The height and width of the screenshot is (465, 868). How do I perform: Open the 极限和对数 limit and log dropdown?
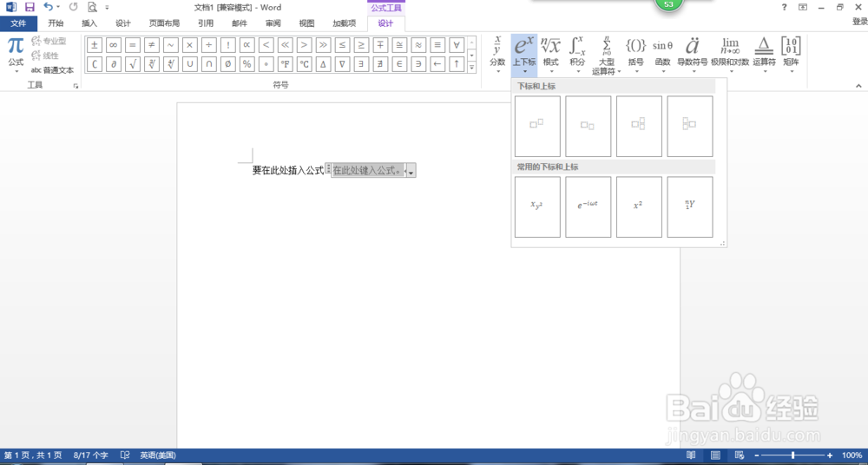tap(730, 55)
